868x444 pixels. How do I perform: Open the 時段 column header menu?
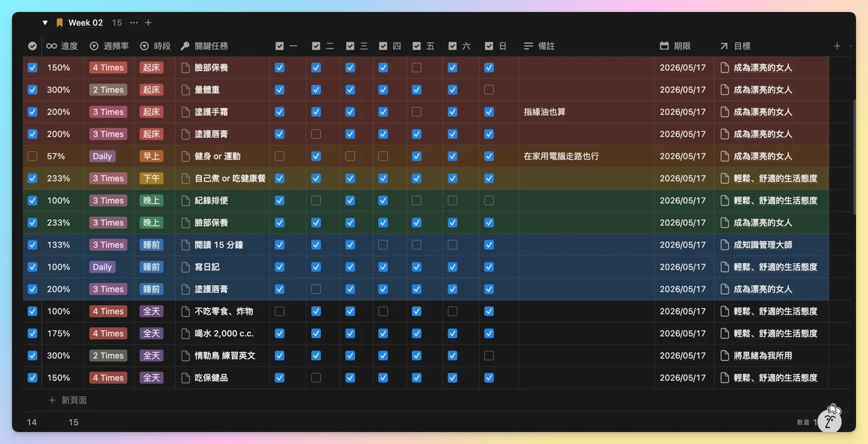point(155,46)
